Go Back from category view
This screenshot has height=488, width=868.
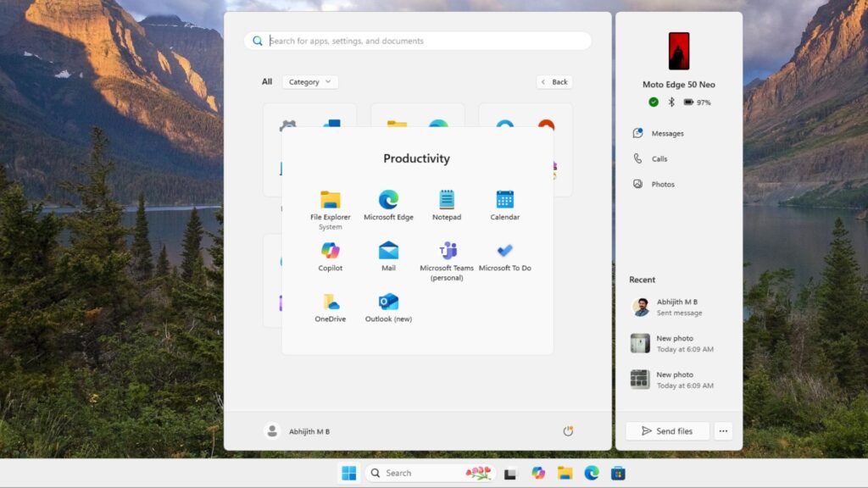[x=556, y=81]
